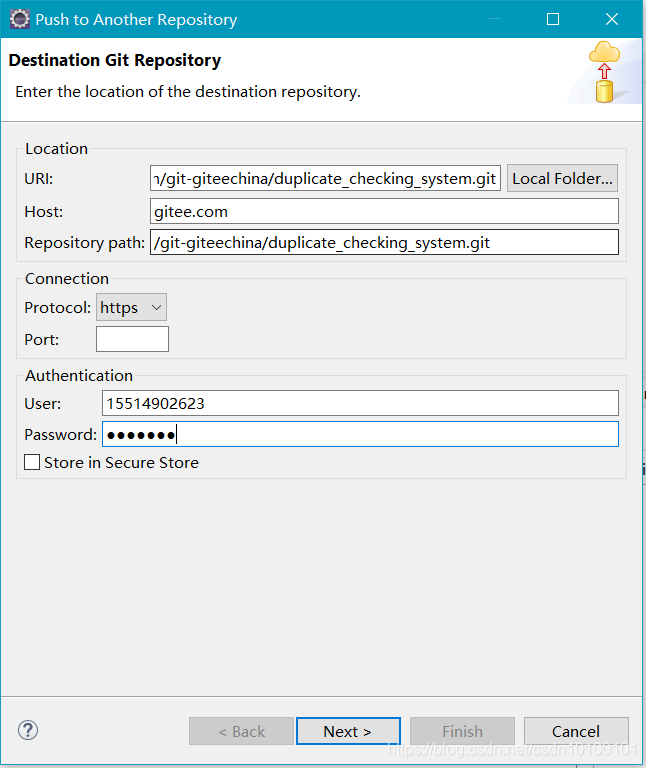Click the Cancel button
Screen dimensions: 646x768
point(576,731)
